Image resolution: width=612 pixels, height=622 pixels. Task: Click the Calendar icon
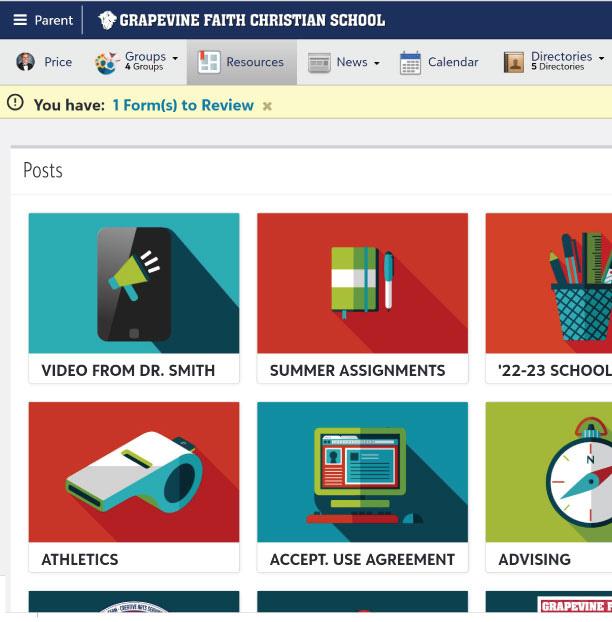click(411, 63)
